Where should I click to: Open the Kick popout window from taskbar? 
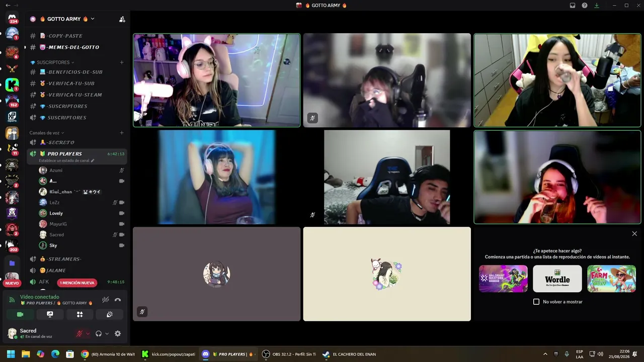(x=169, y=354)
